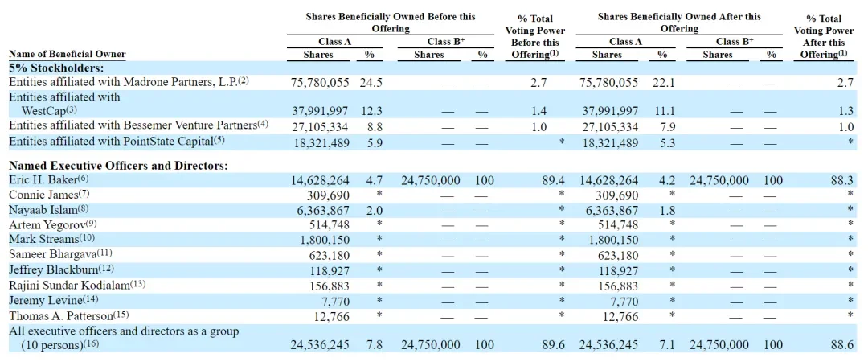The height and width of the screenshot is (362, 868).
Task: Click the Jeffrey Blackburn footnote (12)
Action: (106, 269)
